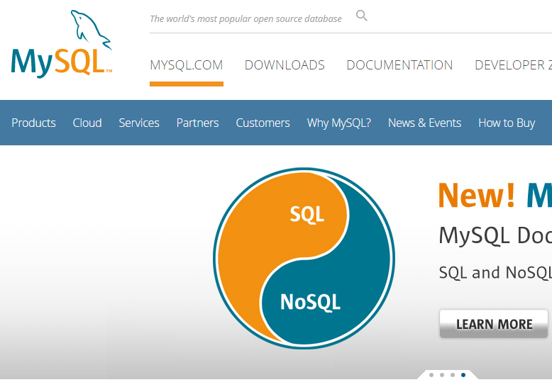Screen dimensions: 552x392
Task: Open the Customers menu item
Action: tap(263, 123)
